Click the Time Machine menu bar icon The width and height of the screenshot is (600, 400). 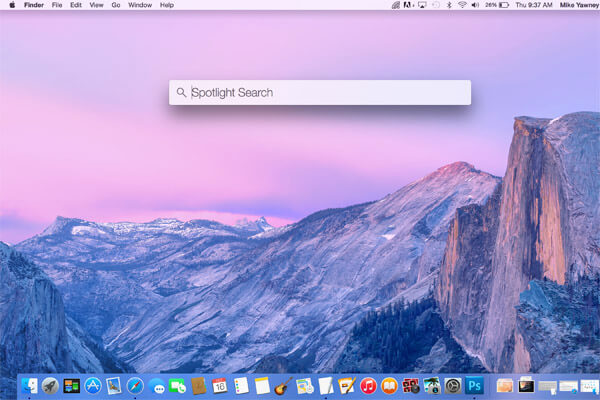tap(436, 5)
